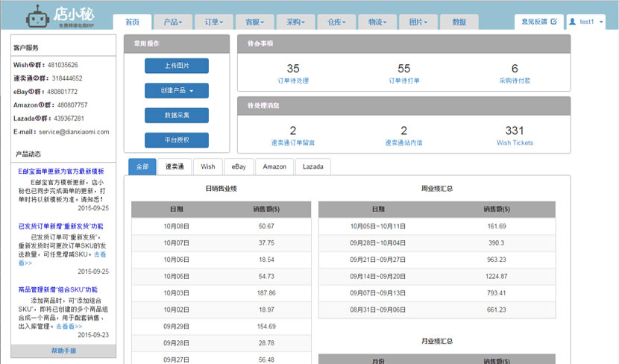Screen dimensions: 619x364
Task: Open the 仓库 menu in the navigation bar
Action: click(336, 22)
